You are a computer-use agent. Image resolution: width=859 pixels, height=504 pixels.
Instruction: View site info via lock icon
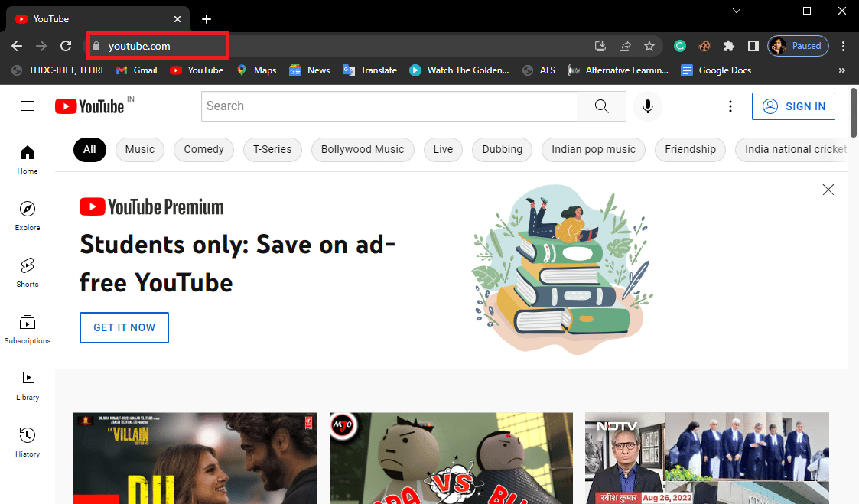click(96, 46)
